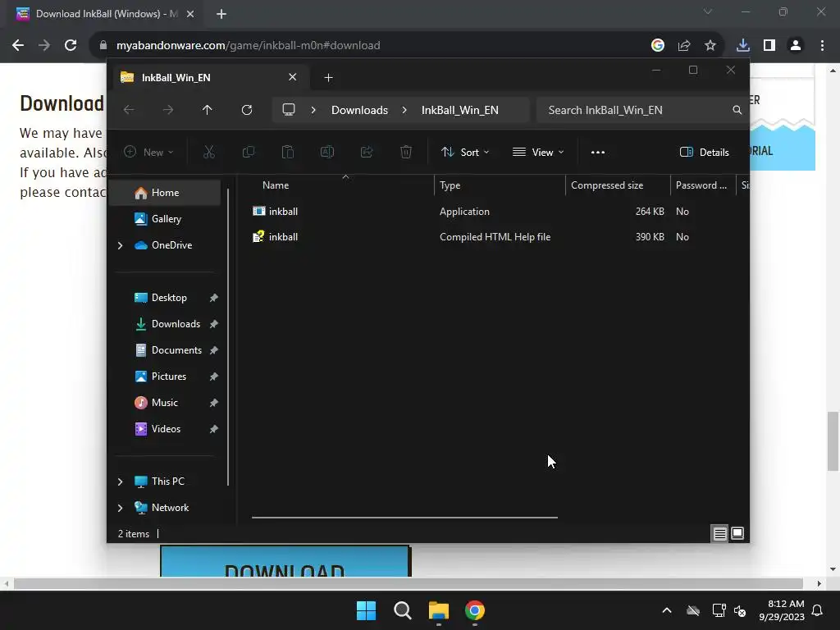Click the Rename icon in Explorer toolbar
840x630 pixels.
(x=327, y=152)
